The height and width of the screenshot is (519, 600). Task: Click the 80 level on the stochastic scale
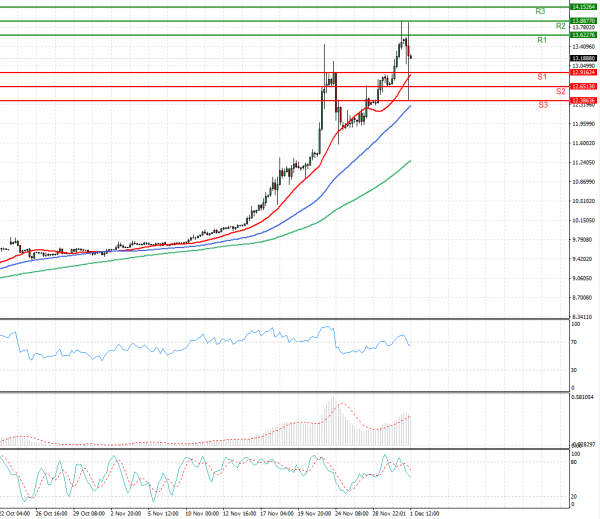click(574, 462)
